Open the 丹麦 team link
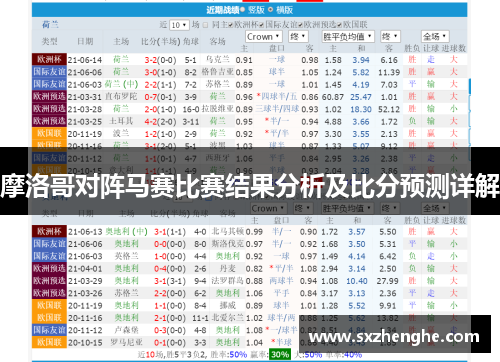The width and height of the screenshot is (500, 362). pyautogui.click(x=228, y=268)
